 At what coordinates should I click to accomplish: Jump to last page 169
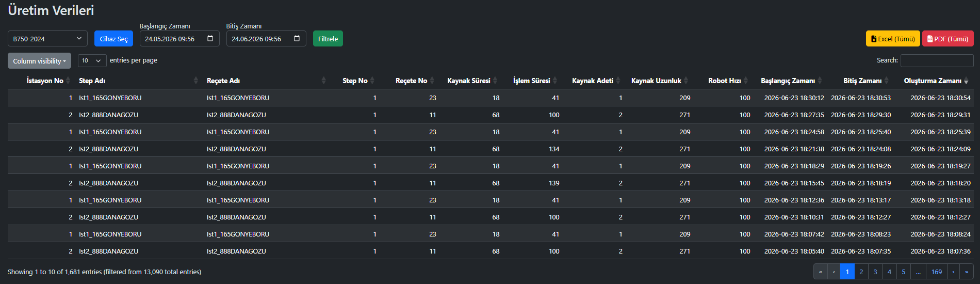click(937, 272)
